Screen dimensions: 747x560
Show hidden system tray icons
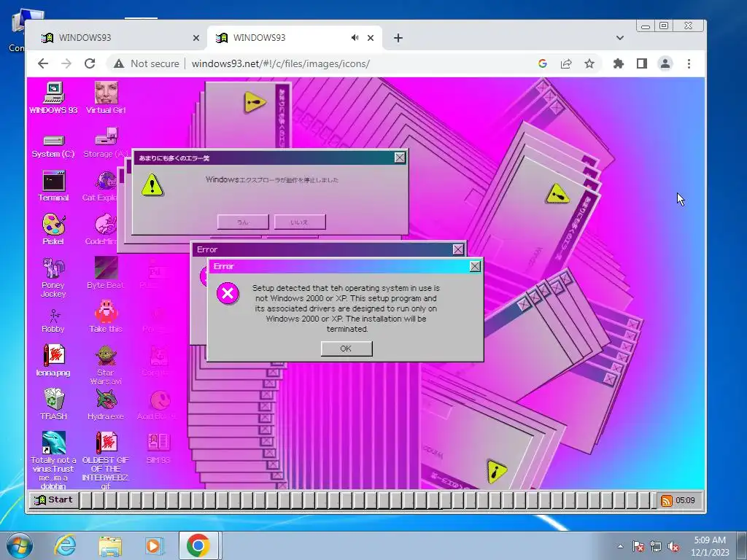click(620, 547)
